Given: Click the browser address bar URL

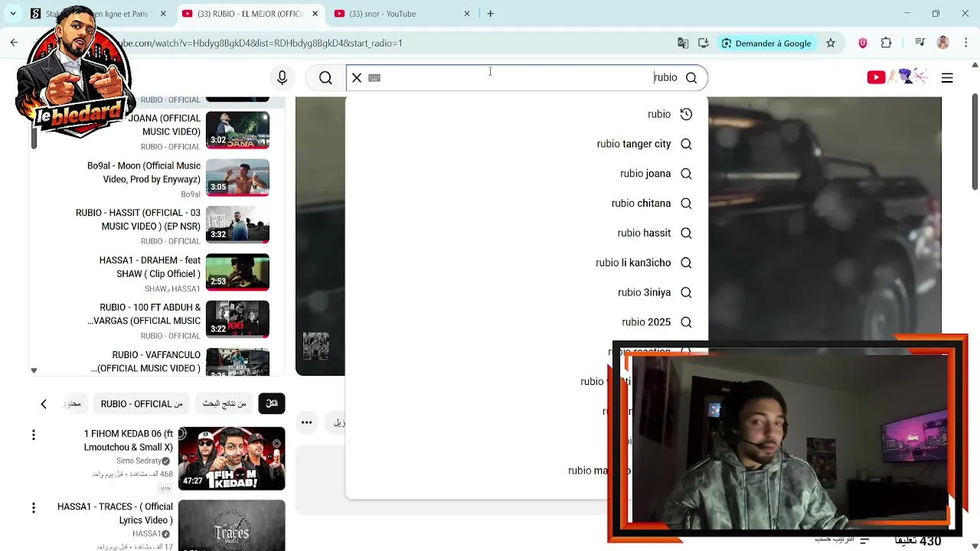Looking at the screenshot, I should [260, 43].
